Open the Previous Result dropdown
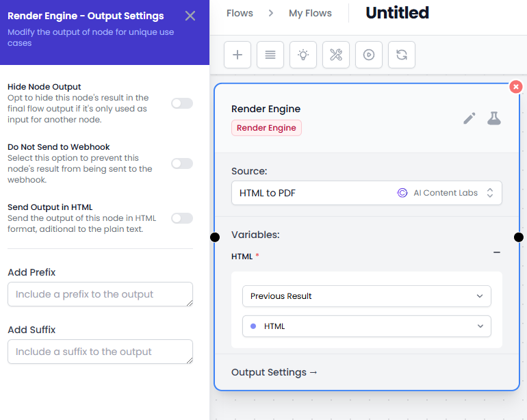 tap(367, 296)
